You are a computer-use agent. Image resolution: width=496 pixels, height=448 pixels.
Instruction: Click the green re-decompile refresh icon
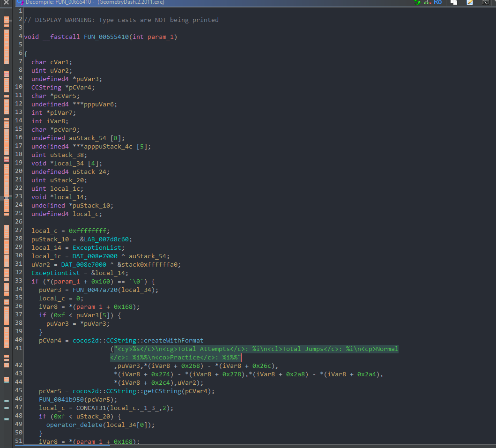(417, 3)
